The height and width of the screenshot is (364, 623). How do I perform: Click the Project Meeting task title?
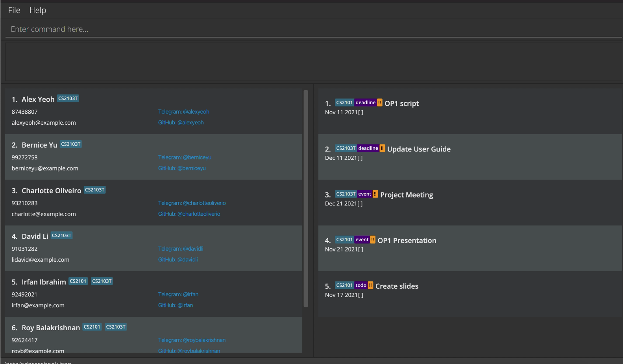click(407, 195)
